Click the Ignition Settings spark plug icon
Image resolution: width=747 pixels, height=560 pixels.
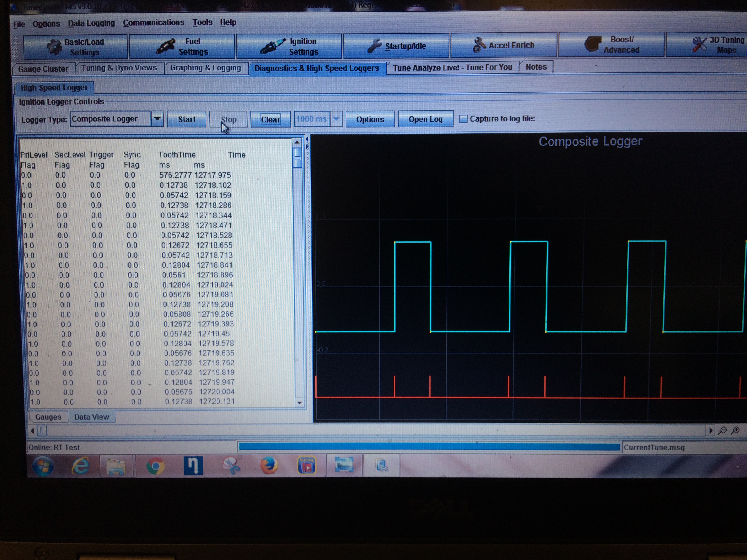[272, 46]
